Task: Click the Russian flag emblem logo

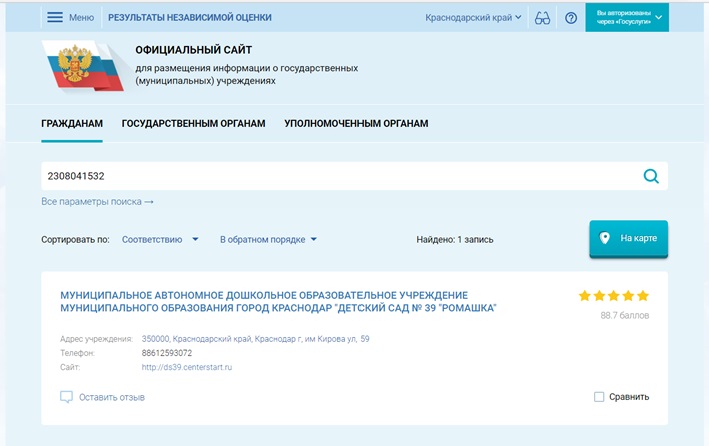Action: click(83, 66)
